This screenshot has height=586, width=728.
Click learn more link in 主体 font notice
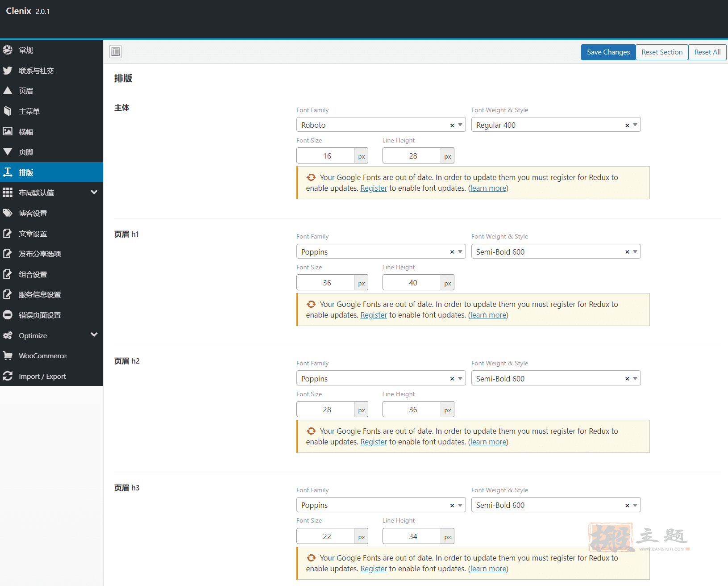pos(488,188)
